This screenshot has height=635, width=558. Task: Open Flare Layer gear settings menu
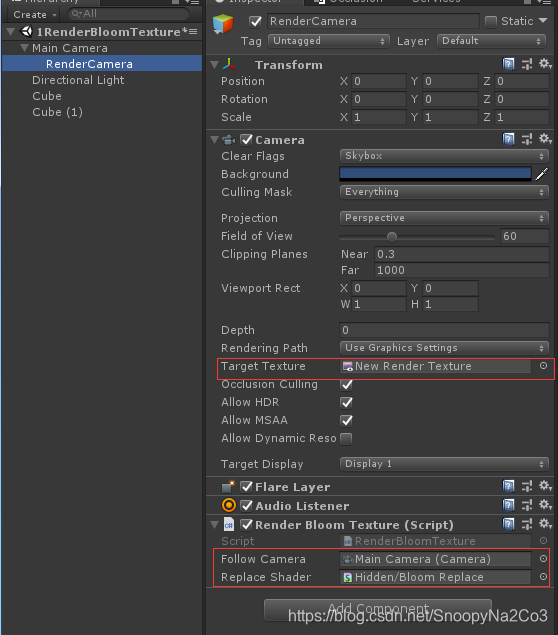[545, 486]
